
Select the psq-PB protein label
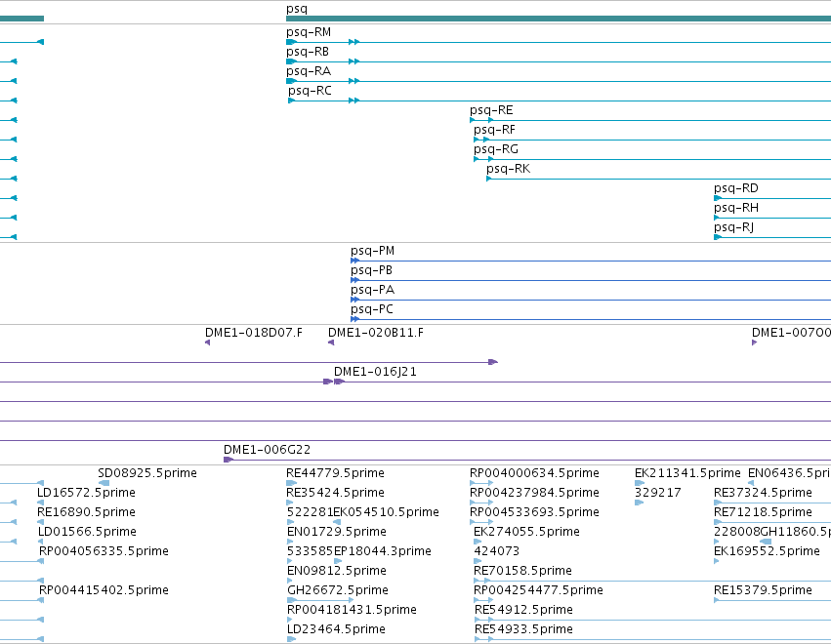pyautogui.click(x=371, y=270)
